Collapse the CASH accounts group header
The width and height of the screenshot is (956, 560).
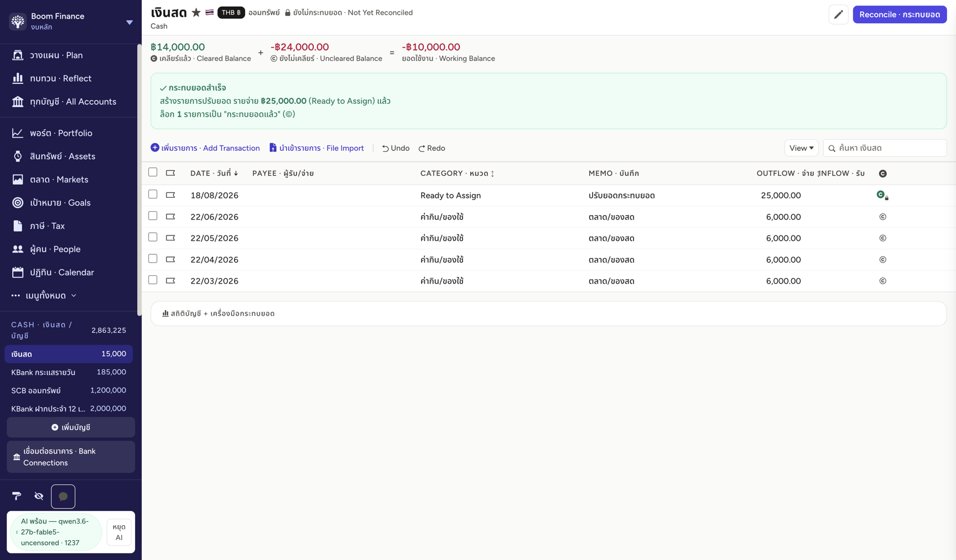click(69, 330)
